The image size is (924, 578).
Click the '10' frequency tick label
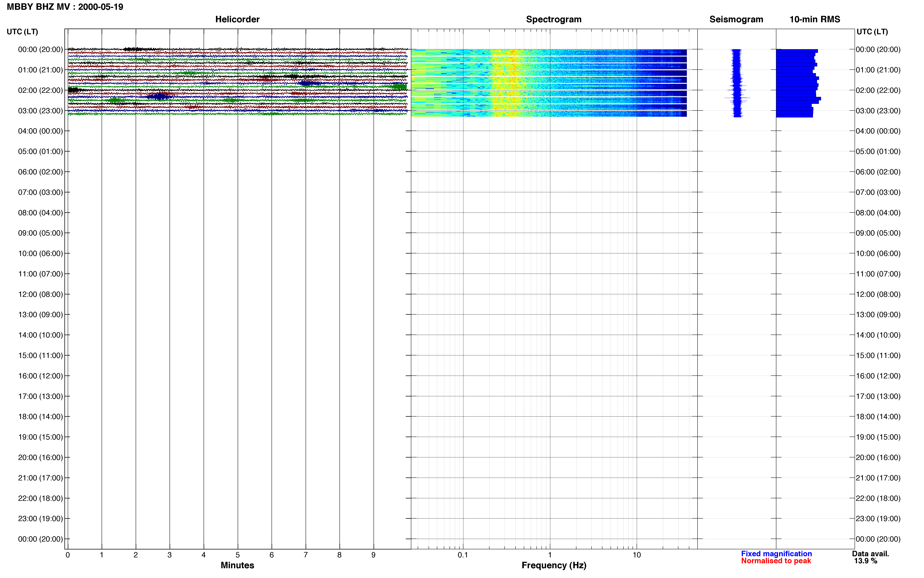coord(637,555)
